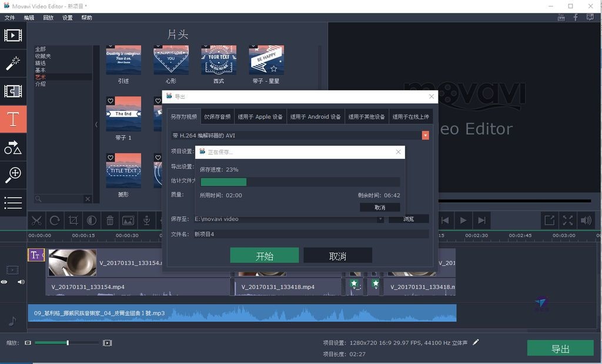Click the timeline zoom-out icon
Viewport: 602px width, 364px height.
[x=28, y=343]
